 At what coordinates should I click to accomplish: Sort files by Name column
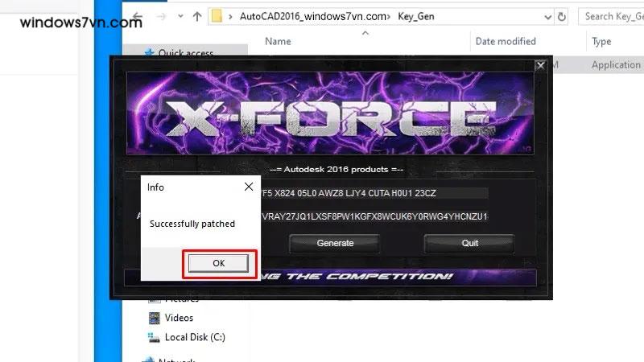278,42
